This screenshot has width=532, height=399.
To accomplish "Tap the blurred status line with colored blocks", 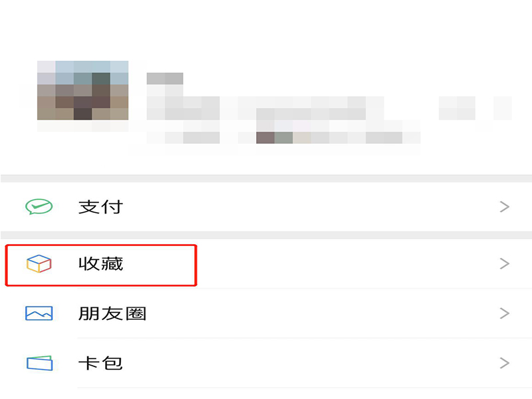I will [284, 138].
